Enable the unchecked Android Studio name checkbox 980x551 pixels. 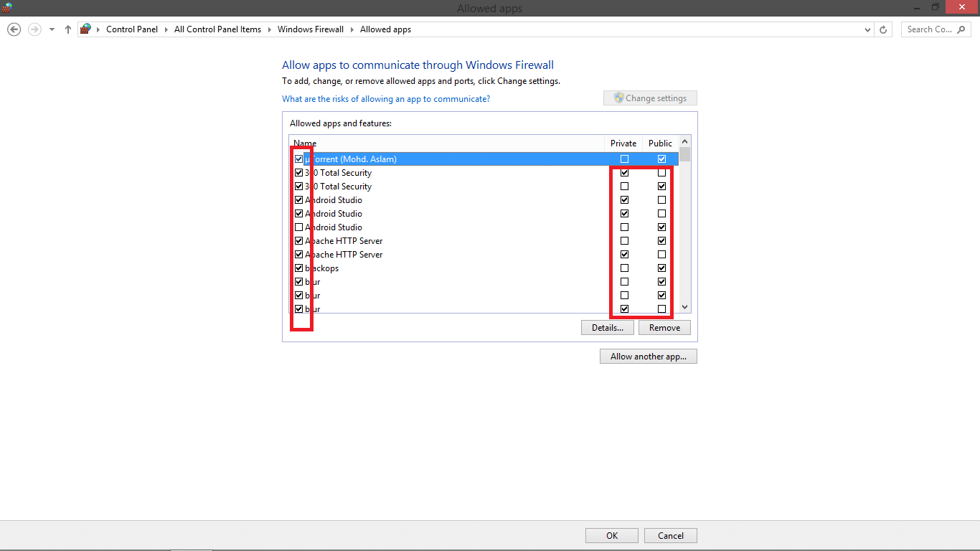tap(299, 227)
